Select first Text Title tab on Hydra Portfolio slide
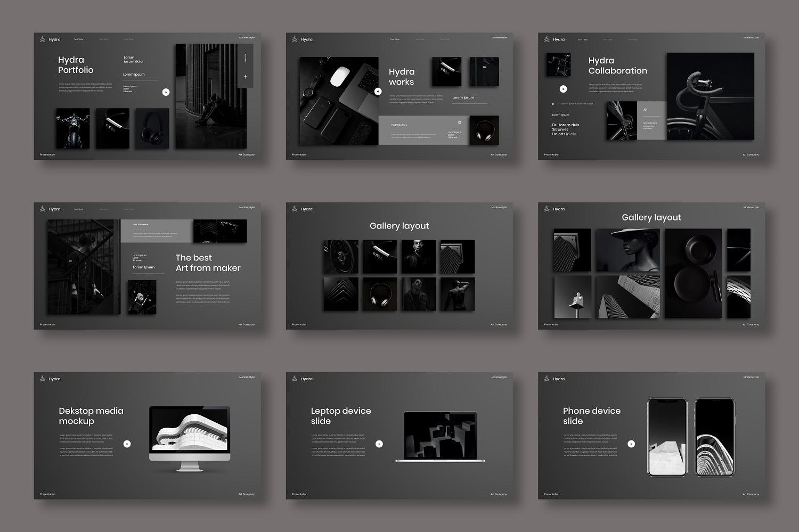This screenshot has width=799, height=532. (78, 39)
